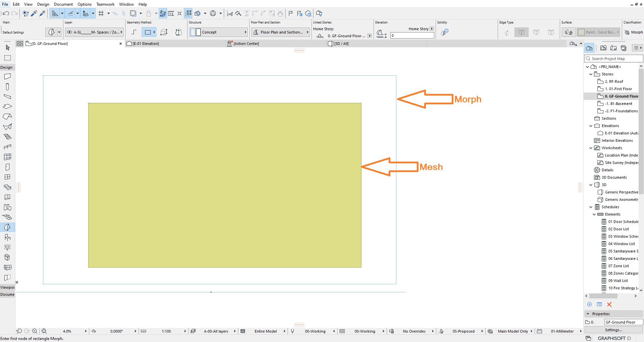Open the Structure Concept dropdown
This screenshot has height=342, width=644.
(218, 32)
